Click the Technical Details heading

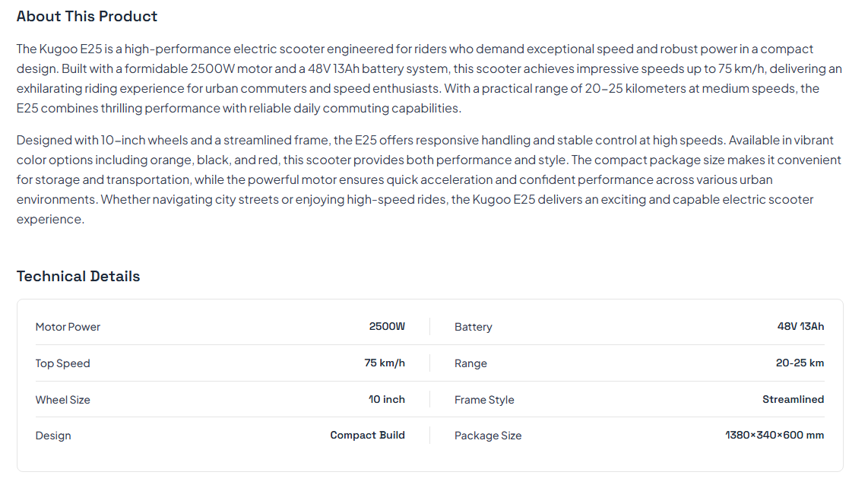coord(78,276)
